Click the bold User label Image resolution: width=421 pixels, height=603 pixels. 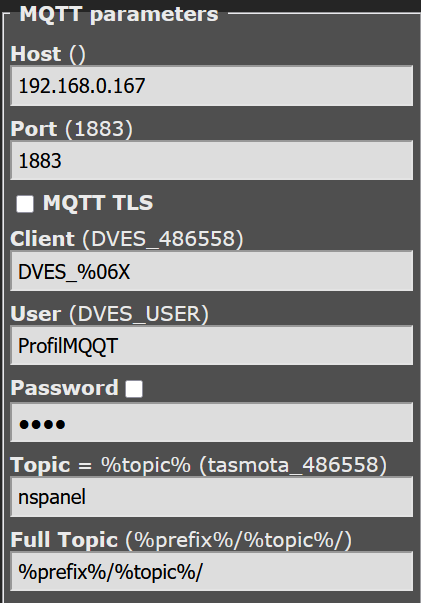point(35,314)
